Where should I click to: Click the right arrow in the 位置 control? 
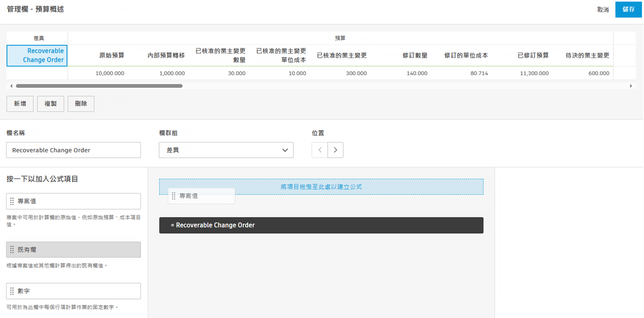click(335, 150)
